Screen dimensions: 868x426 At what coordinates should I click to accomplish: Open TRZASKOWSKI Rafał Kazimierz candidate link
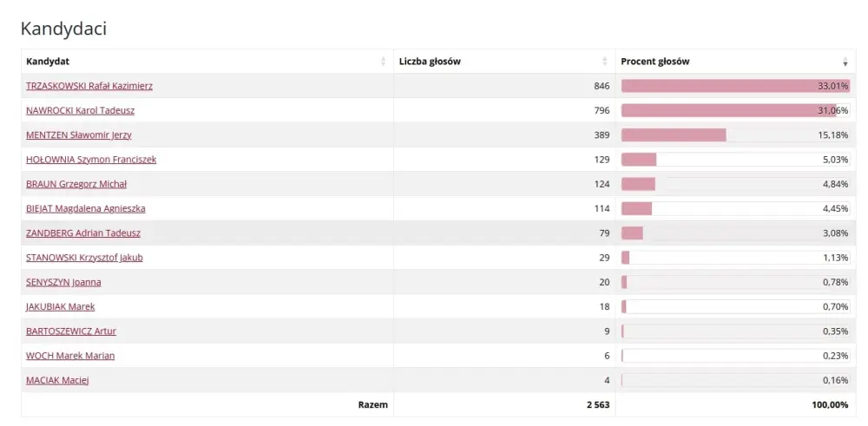pyautogui.click(x=89, y=86)
